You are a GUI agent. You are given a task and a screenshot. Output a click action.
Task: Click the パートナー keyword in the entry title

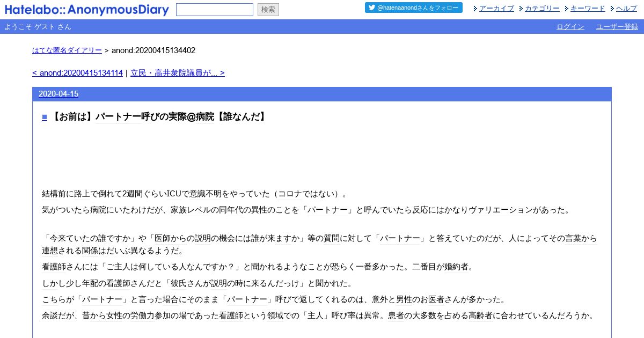[118, 117]
